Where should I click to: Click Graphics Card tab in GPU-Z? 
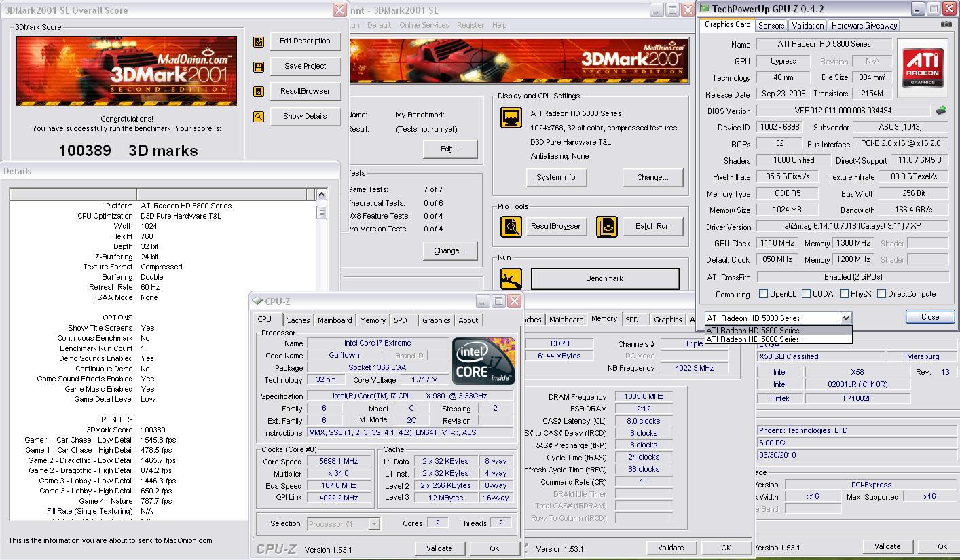pyautogui.click(x=727, y=24)
